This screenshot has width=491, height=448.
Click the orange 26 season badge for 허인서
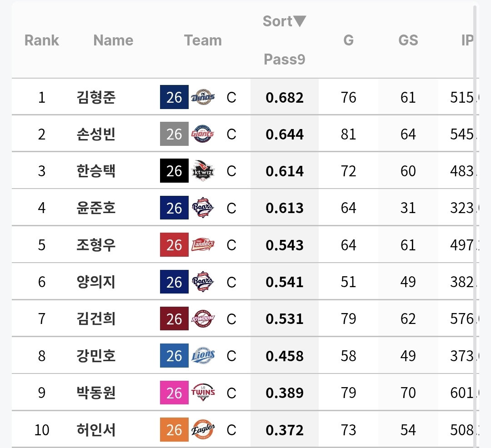174,429
